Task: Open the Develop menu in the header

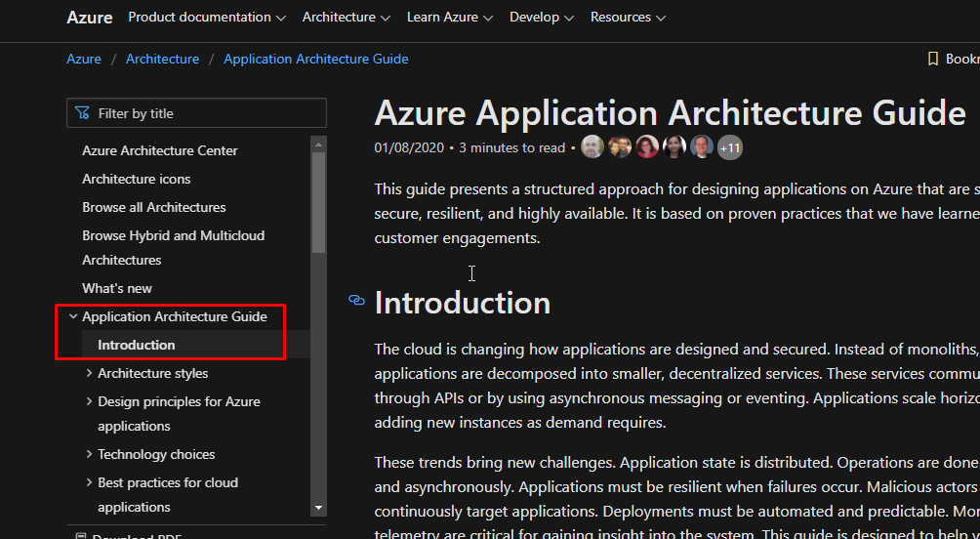Action: [x=541, y=18]
